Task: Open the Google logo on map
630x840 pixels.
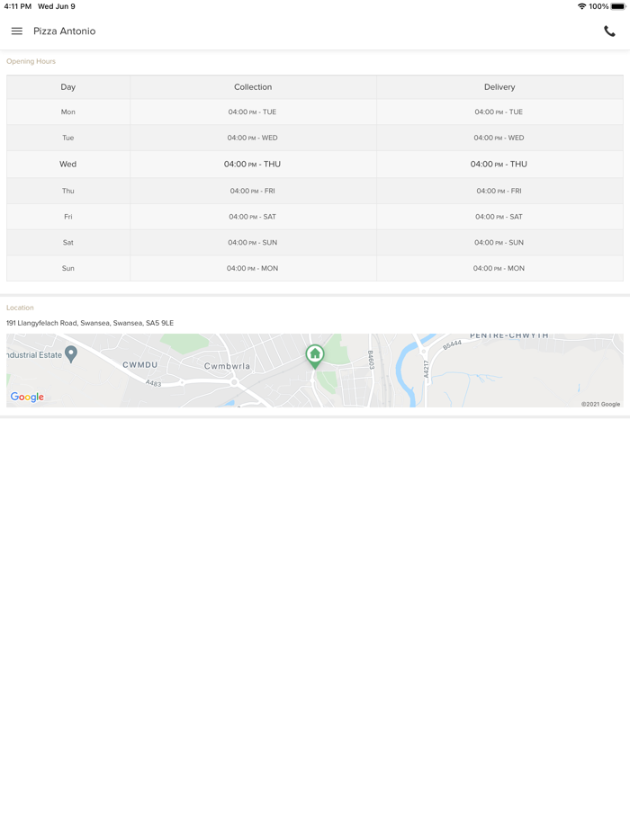Action: point(27,398)
